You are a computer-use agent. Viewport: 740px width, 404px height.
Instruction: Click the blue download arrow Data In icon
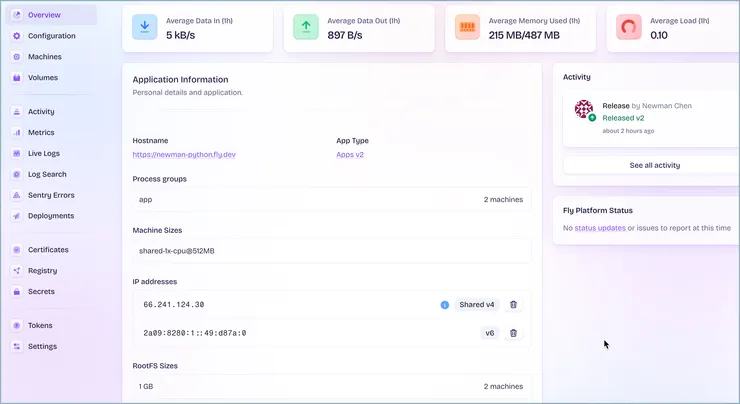[144, 27]
